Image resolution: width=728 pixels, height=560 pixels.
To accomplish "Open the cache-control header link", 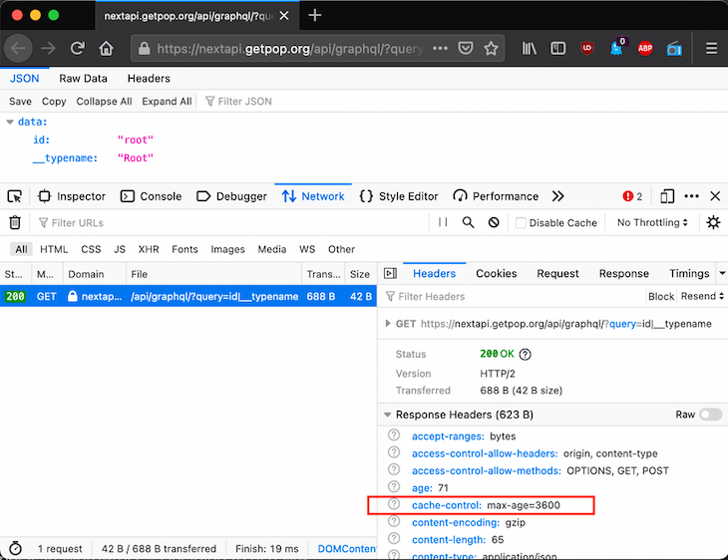I will point(447,505).
